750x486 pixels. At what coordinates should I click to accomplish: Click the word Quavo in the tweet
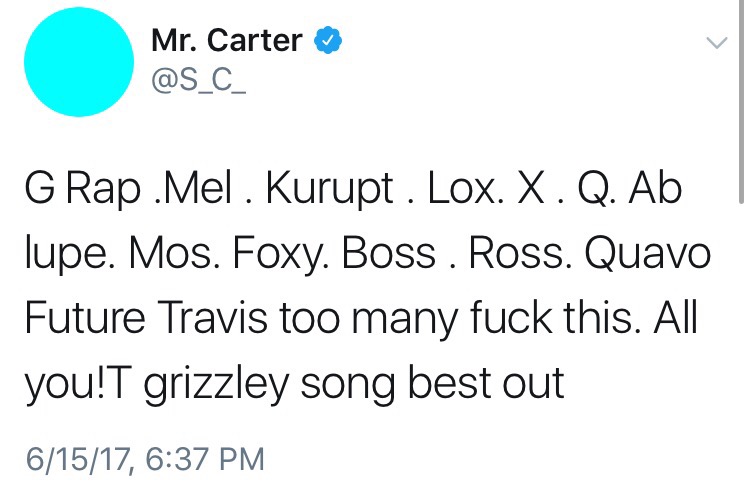(647, 255)
